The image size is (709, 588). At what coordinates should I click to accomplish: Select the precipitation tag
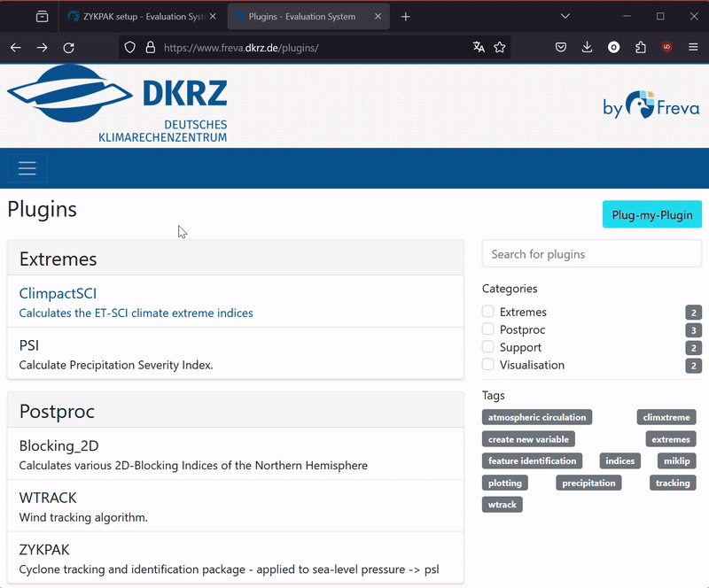pos(588,483)
